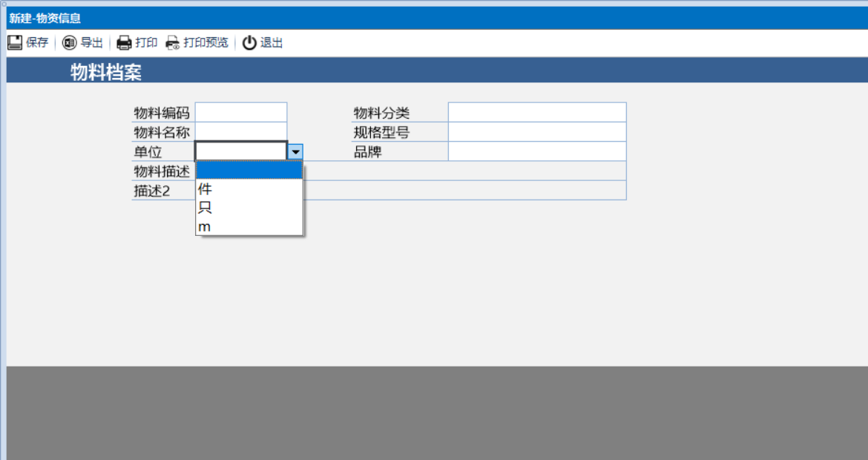Select the blank highlighted unit option
Screen dimensions: 868x460
pyautogui.click(x=249, y=171)
